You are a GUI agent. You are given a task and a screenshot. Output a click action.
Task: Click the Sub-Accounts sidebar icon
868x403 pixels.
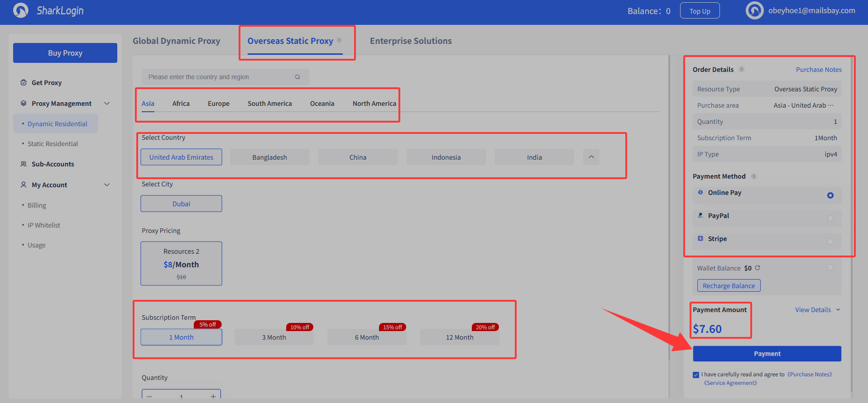point(24,164)
